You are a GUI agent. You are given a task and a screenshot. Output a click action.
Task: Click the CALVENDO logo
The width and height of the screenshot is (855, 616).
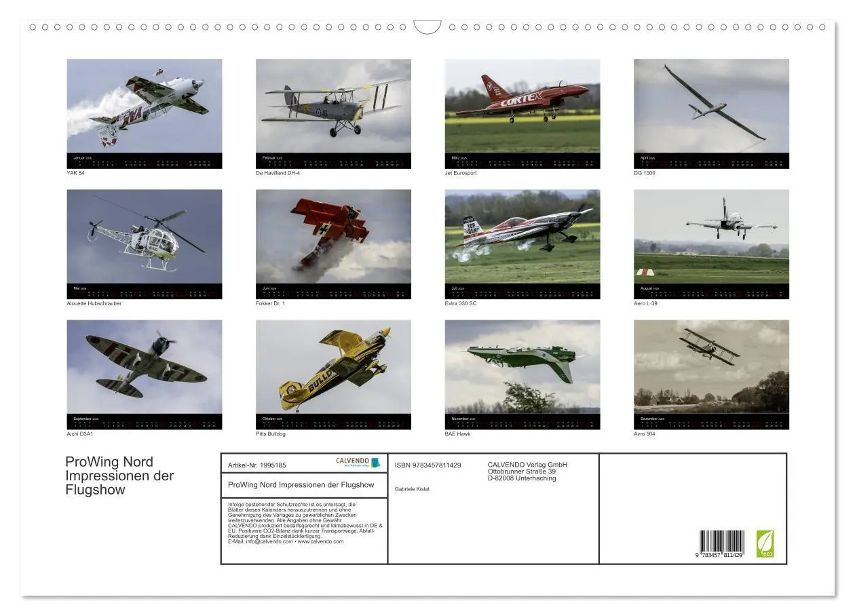(358, 462)
